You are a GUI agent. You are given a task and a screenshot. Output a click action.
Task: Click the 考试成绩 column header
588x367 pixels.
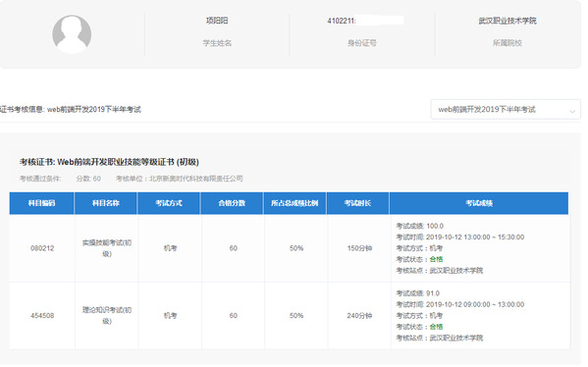click(479, 203)
